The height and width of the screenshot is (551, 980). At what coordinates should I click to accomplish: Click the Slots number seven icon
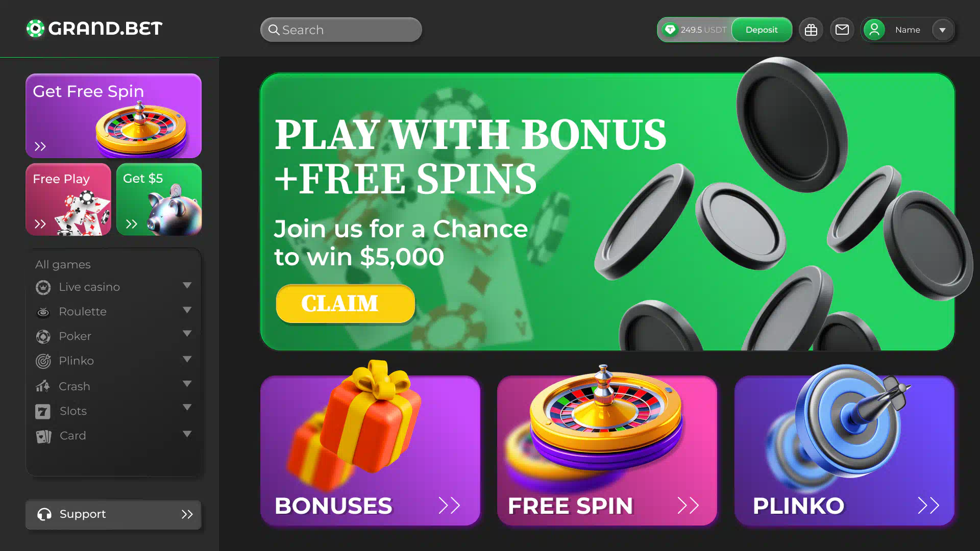pyautogui.click(x=43, y=411)
